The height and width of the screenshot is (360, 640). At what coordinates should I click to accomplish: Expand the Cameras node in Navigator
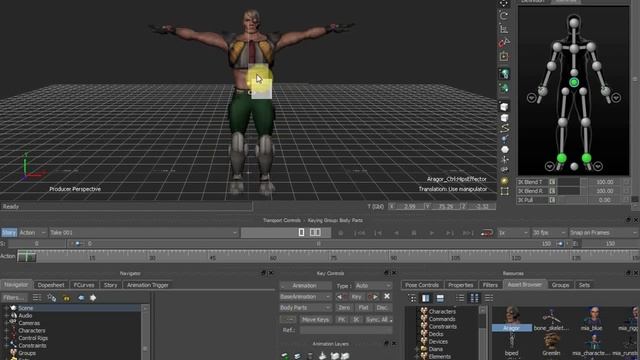[6, 323]
